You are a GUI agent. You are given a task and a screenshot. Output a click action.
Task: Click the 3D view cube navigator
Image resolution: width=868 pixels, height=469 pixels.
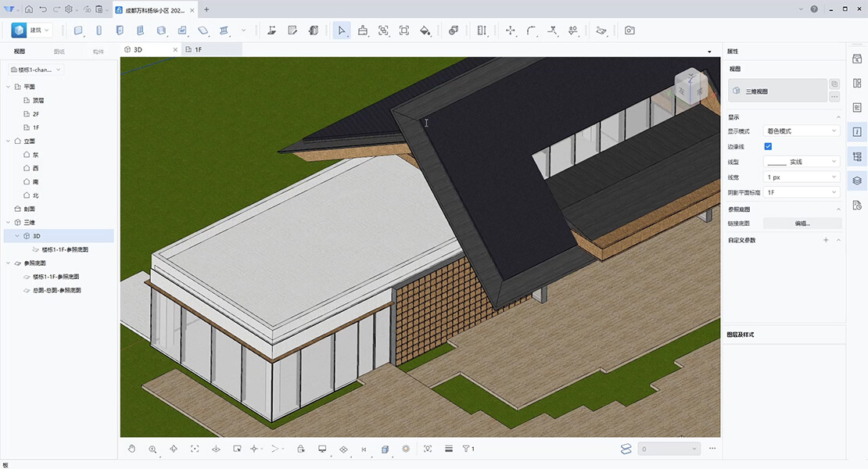689,86
